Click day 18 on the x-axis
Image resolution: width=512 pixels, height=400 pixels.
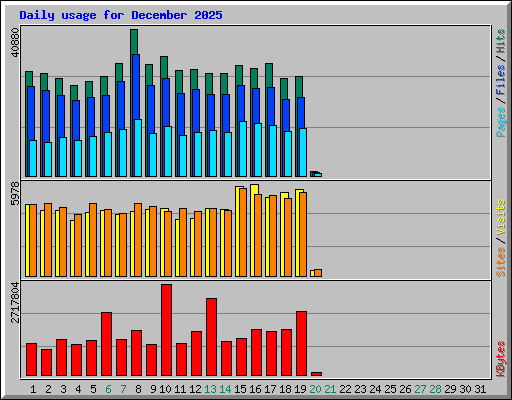pos(285,389)
